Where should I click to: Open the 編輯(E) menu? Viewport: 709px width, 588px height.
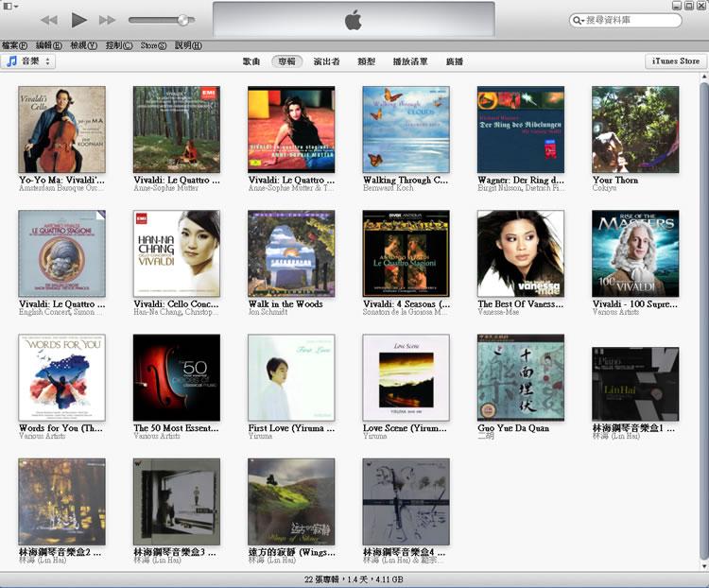49,45
